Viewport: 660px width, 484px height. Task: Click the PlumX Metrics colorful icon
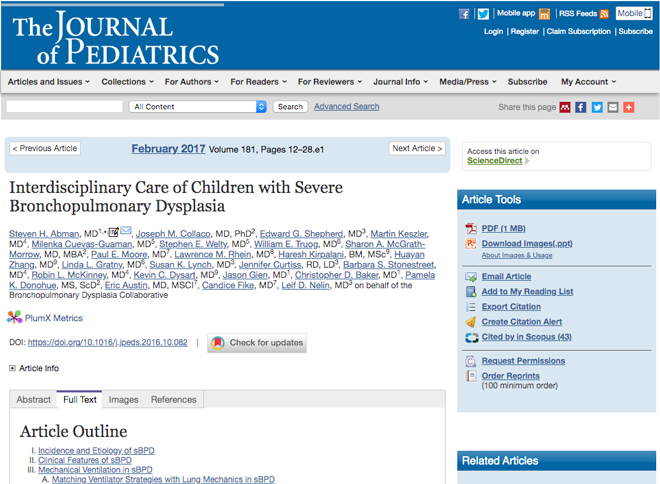point(14,317)
